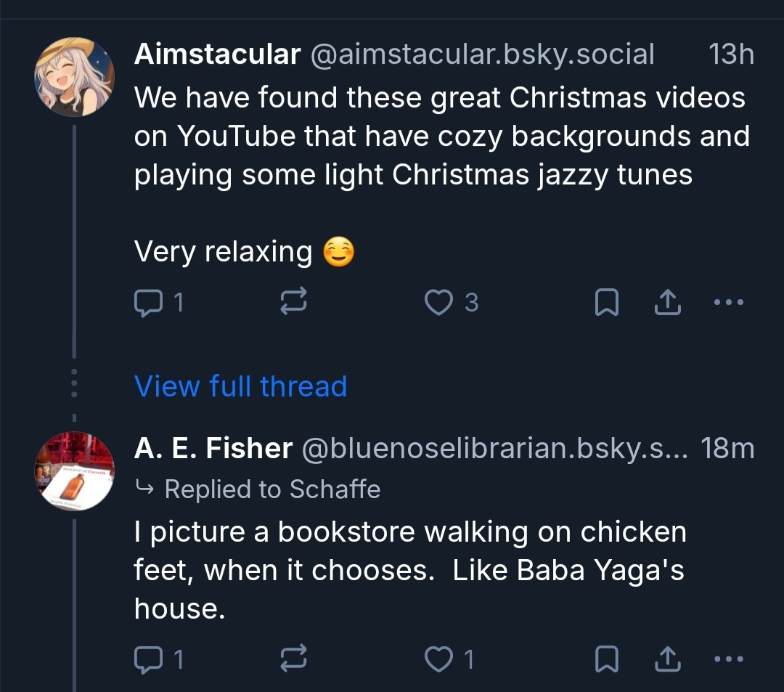Open the Replied to Schaffe link
Image resolution: width=784 pixels, height=692 pixels.
coord(272,489)
